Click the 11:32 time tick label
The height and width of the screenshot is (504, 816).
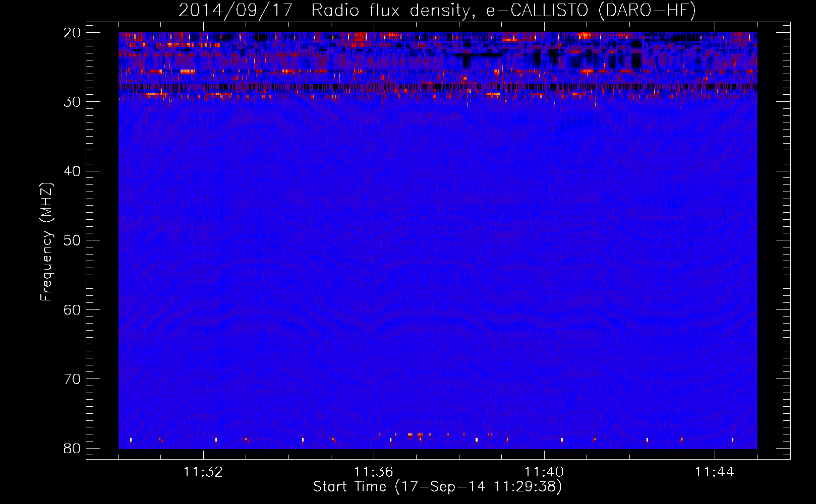pos(203,472)
